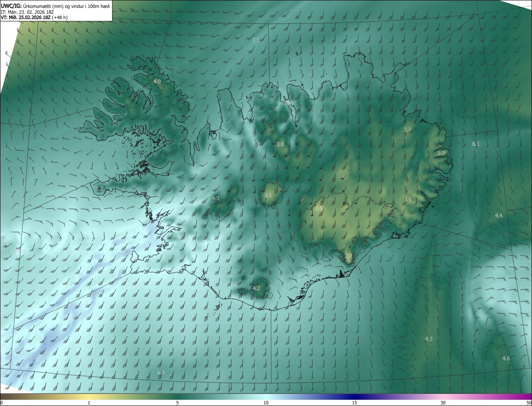Click the 4.4 value label
Viewport: 532px width, 406px height.
click(499, 216)
